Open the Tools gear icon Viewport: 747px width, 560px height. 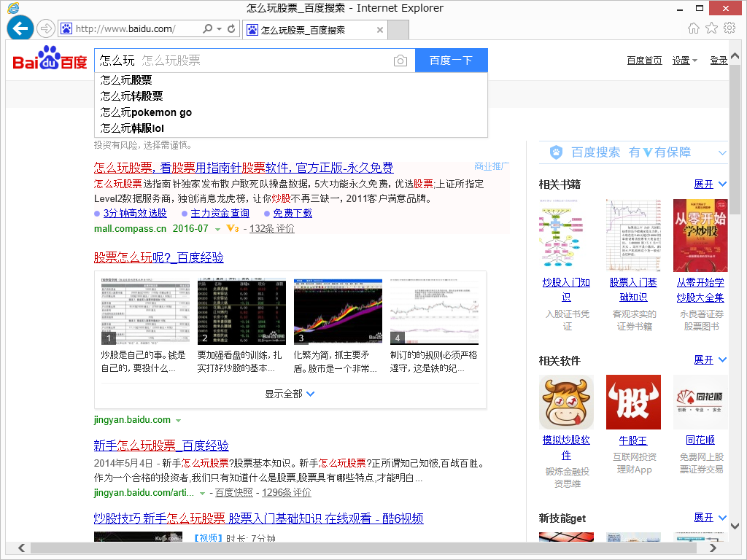coord(729,28)
